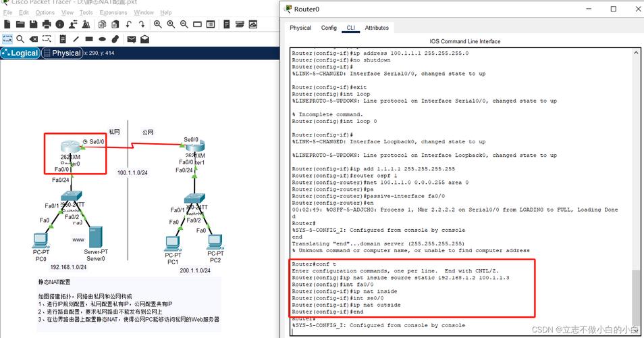Open the File menu

point(7,12)
